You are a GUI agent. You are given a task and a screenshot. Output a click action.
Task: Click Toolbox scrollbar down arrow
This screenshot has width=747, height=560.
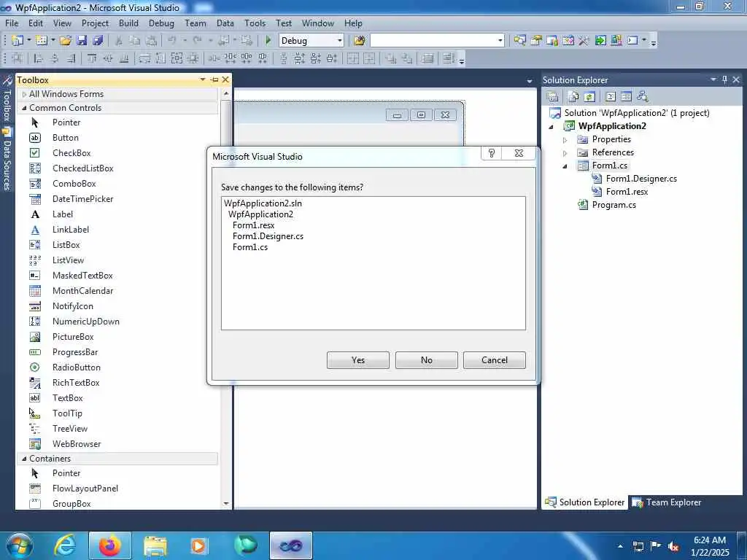(x=226, y=503)
